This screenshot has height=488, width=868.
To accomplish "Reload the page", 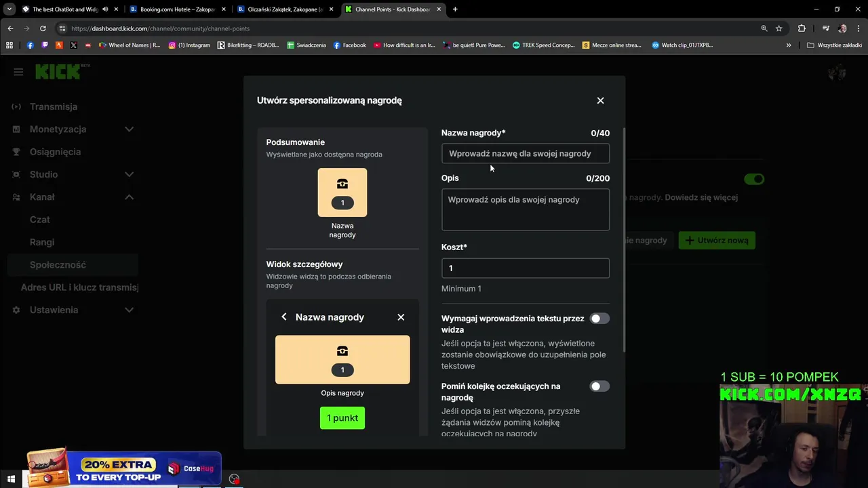I will (x=43, y=28).
